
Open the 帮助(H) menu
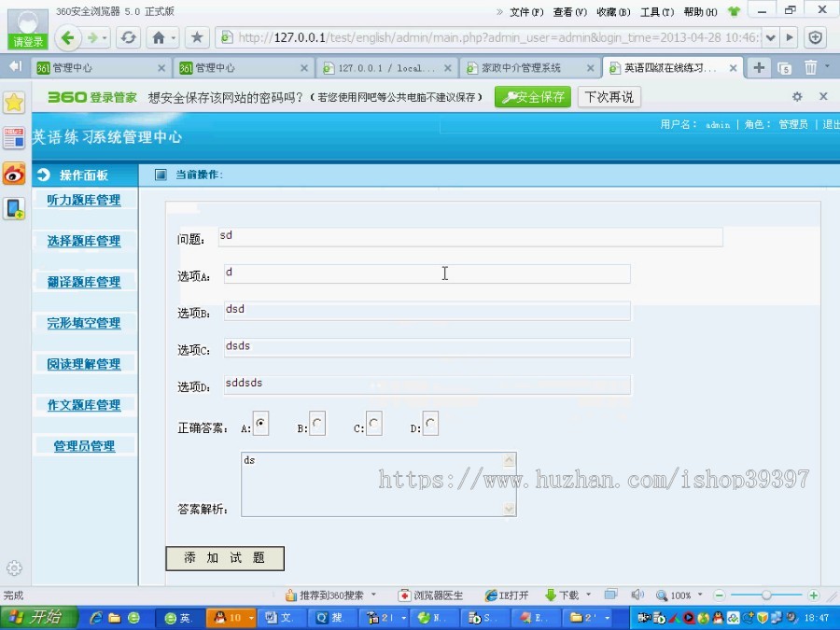tap(700, 12)
